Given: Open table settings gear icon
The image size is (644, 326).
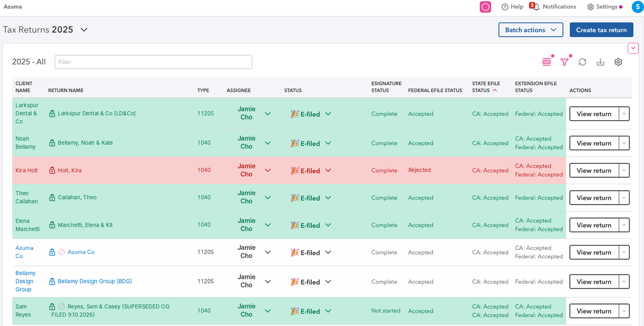Looking at the screenshot, I should click(618, 62).
